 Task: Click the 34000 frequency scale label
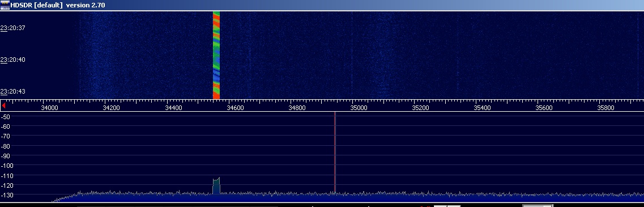coord(49,108)
